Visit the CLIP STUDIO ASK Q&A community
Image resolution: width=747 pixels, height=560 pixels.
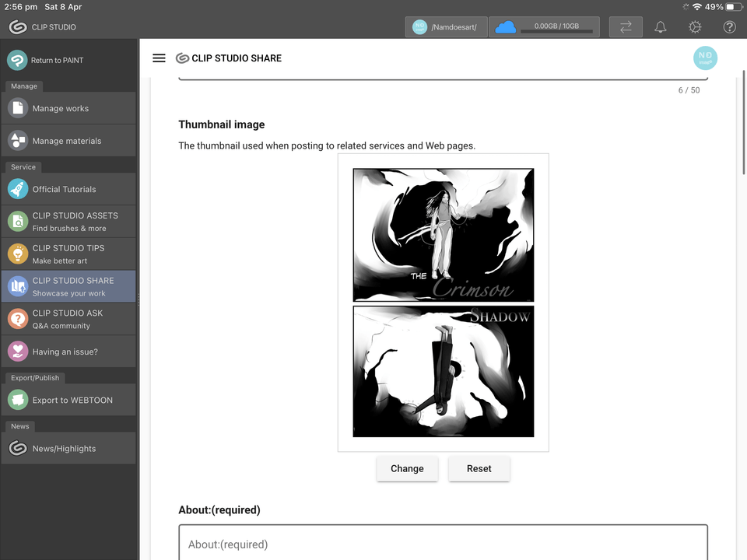pyautogui.click(x=68, y=318)
